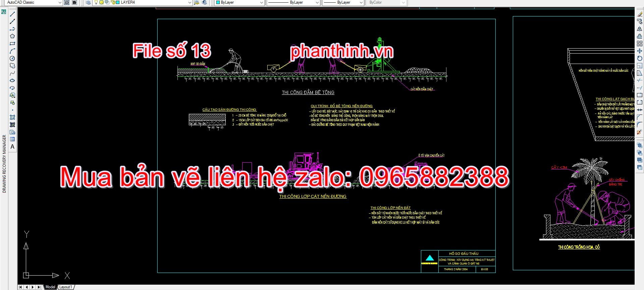
Task: Open the ByColor plot style dropdown
Action: (x=403, y=2)
